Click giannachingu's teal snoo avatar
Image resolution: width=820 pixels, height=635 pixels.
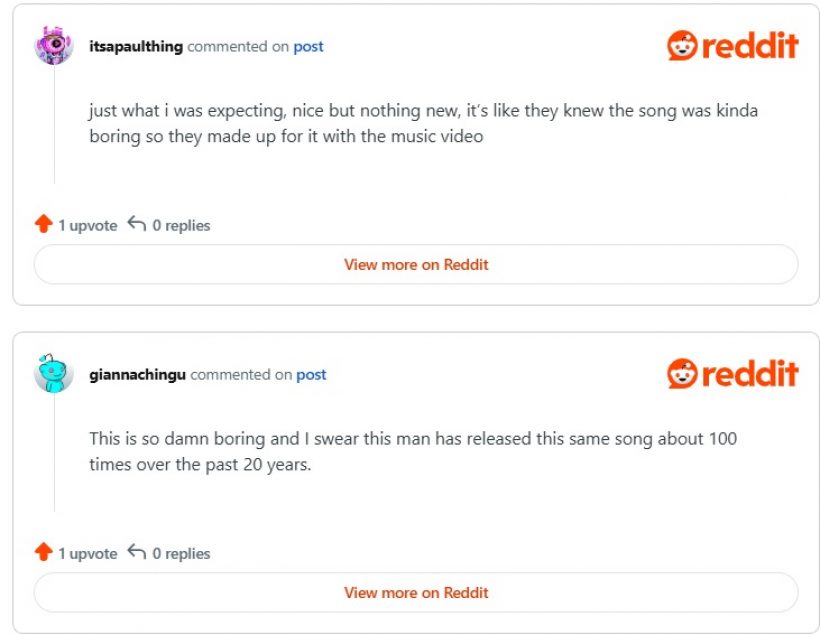point(54,373)
